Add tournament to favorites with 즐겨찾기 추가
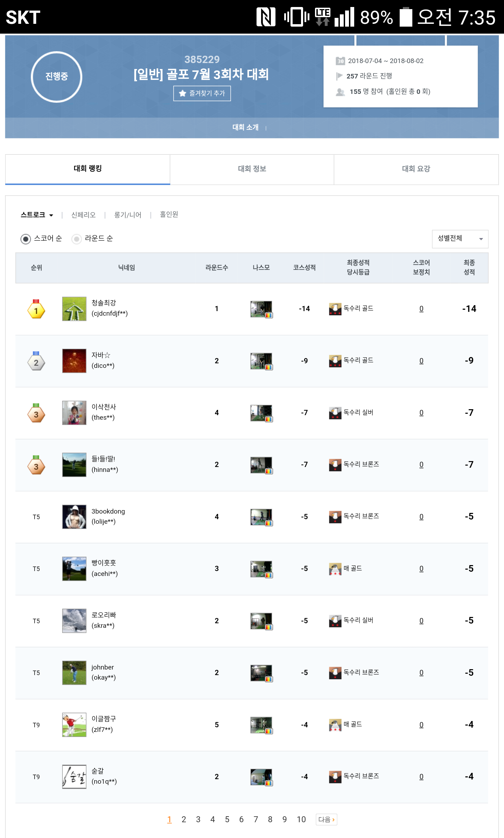 pos(202,93)
